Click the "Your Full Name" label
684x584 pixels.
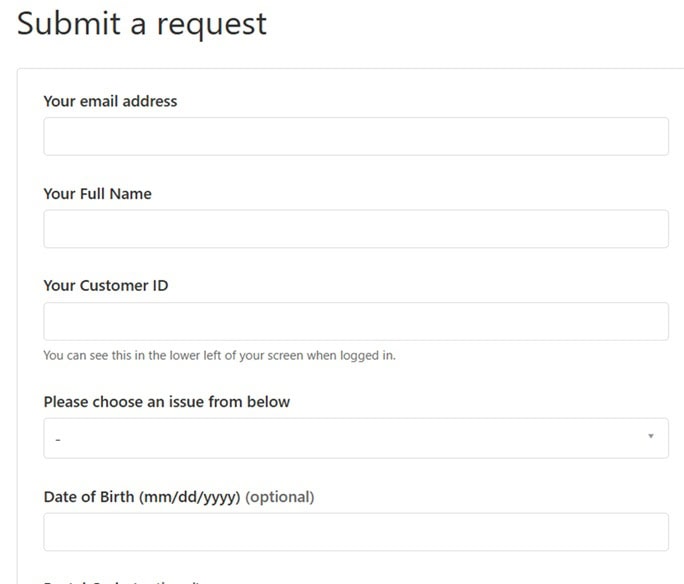click(x=97, y=194)
